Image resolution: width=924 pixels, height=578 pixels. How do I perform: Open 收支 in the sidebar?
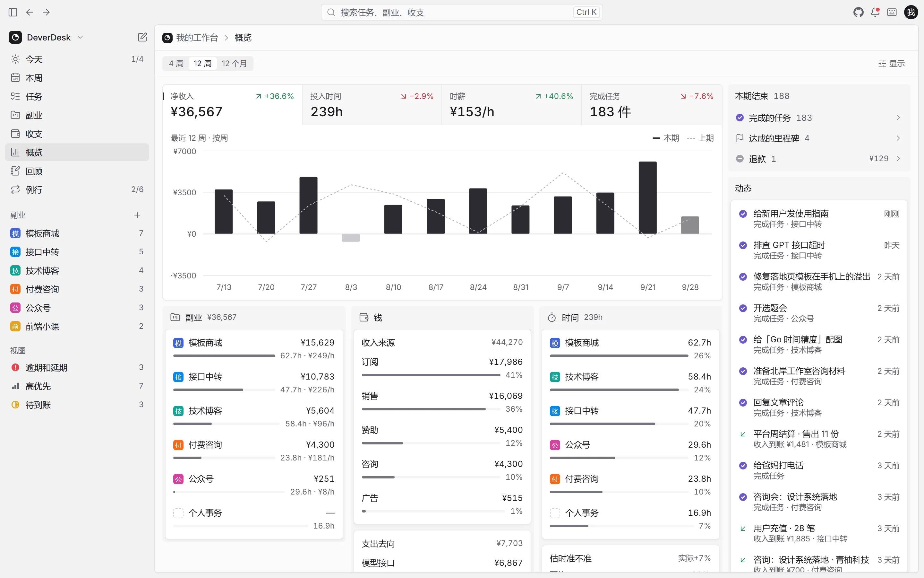click(x=77, y=133)
